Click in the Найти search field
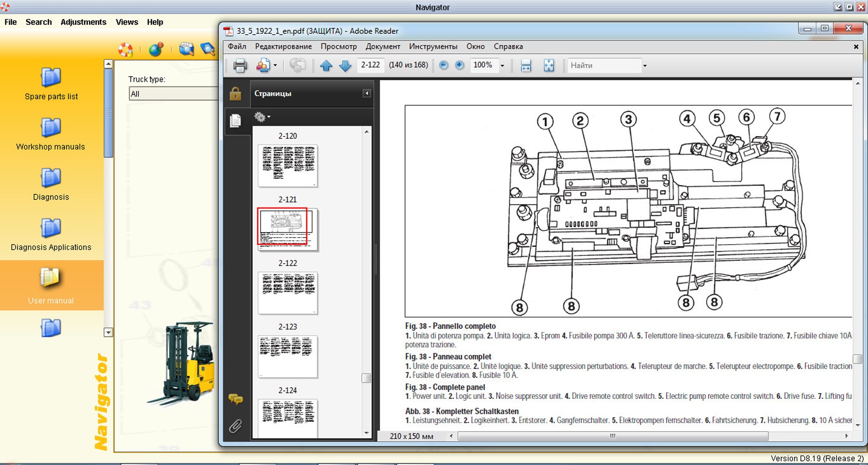Image resolution: width=868 pixels, height=465 pixels. pos(604,65)
